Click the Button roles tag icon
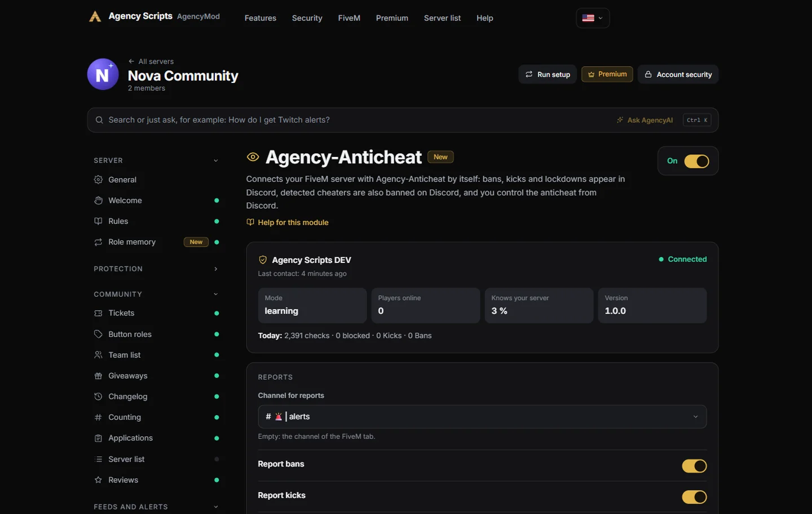 pyautogui.click(x=98, y=334)
